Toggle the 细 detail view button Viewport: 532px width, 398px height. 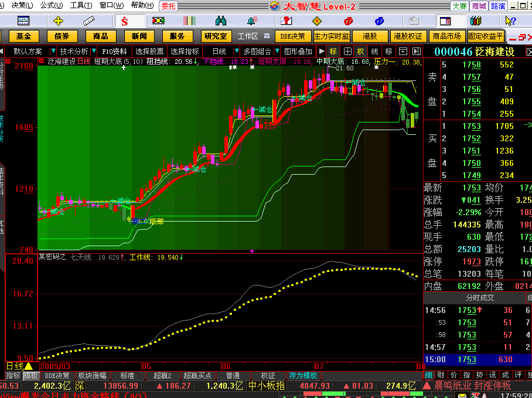(428, 375)
